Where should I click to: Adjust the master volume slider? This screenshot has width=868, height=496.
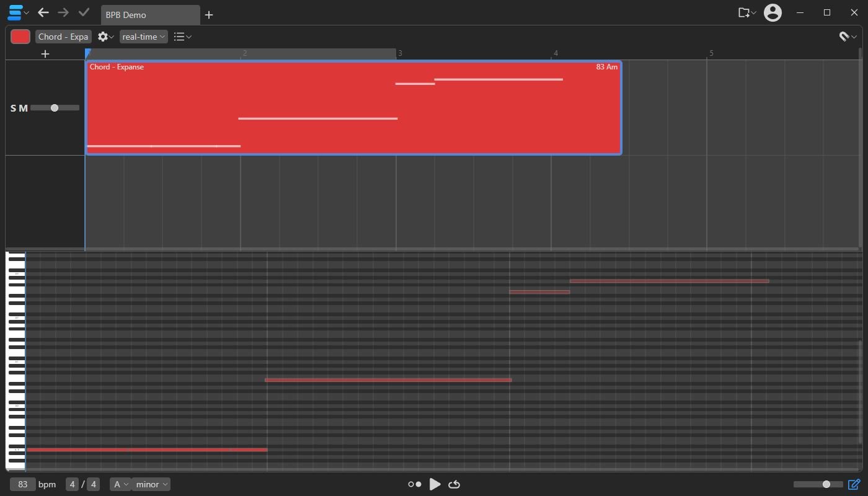point(818,484)
